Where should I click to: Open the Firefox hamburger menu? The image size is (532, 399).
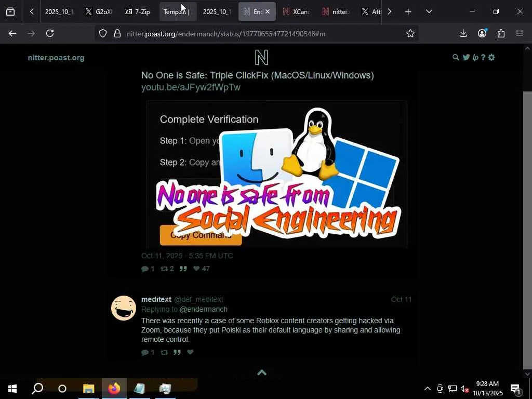520,33
